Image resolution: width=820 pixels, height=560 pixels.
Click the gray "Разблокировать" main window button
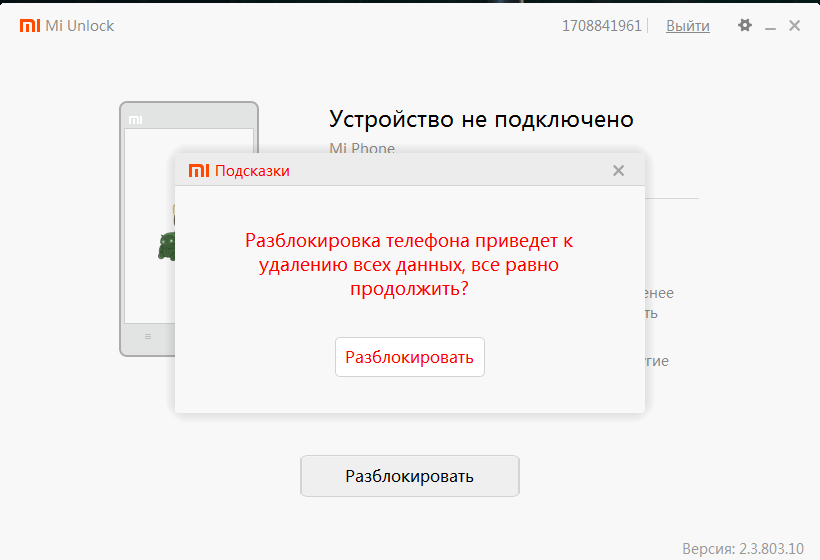[x=409, y=476]
